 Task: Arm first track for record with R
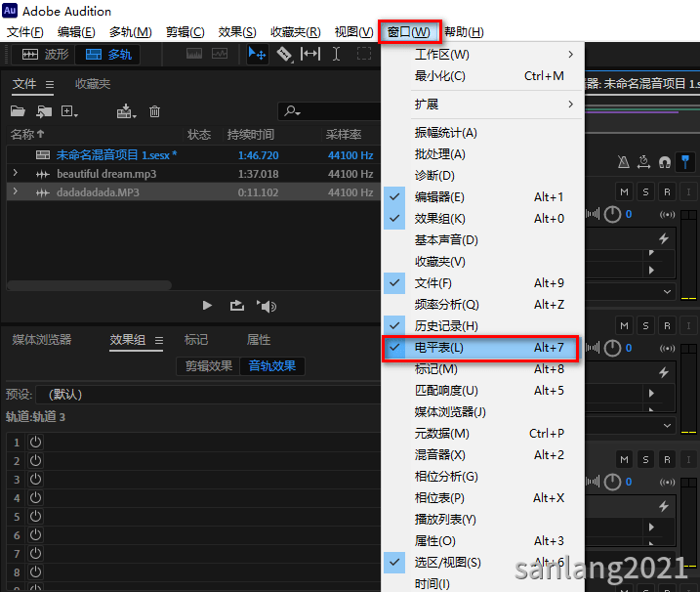[x=667, y=192]
